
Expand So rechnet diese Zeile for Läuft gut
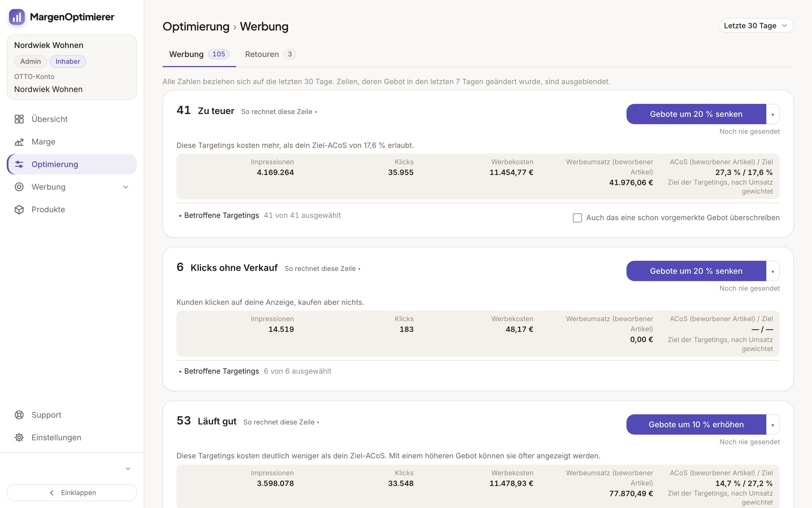pos(281,422)
